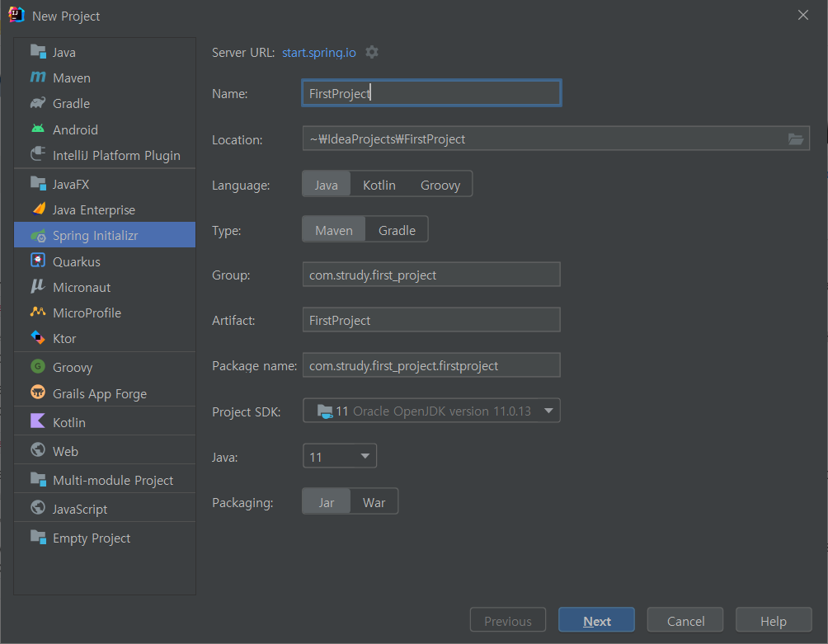Select Multi-module Project in the list
Viewport: 828px width, 644px height.
pos(105,480)
